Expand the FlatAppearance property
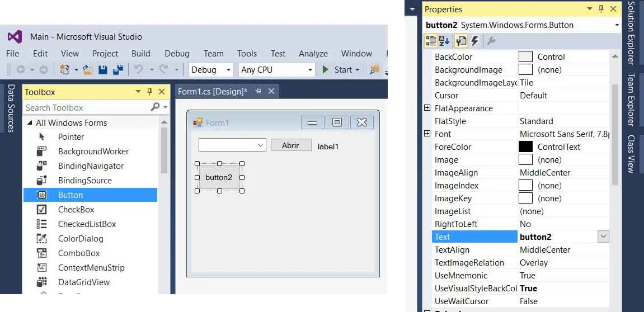 click(x=427, y=108)
